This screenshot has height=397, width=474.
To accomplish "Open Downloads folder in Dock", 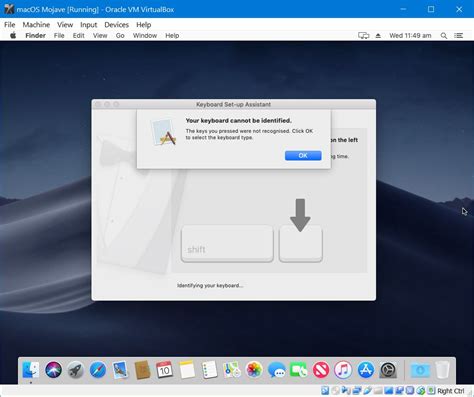I will (x=420, y=370).
